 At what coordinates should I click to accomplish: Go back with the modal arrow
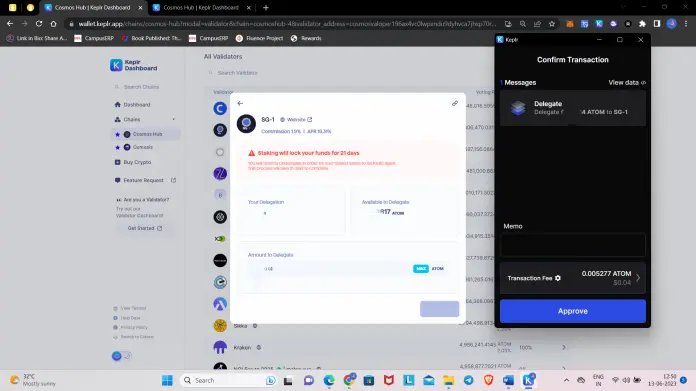point(240,103)
